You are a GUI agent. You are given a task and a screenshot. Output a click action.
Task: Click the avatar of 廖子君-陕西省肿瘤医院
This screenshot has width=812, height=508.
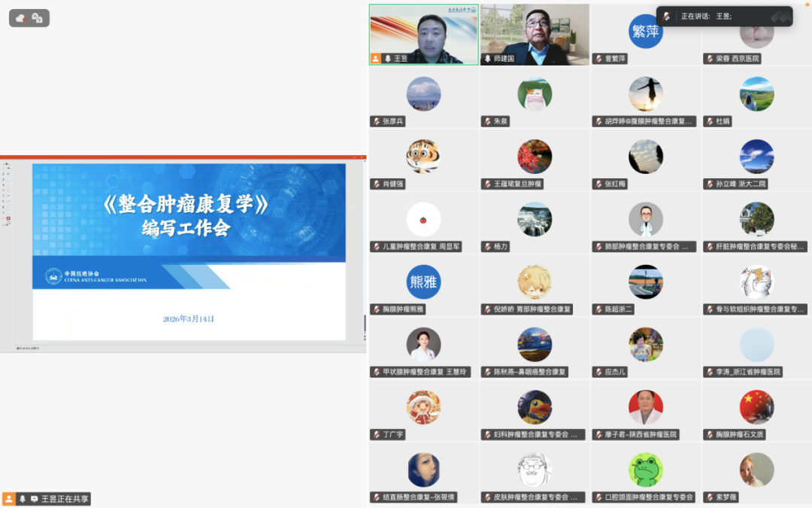click(646, 407)
